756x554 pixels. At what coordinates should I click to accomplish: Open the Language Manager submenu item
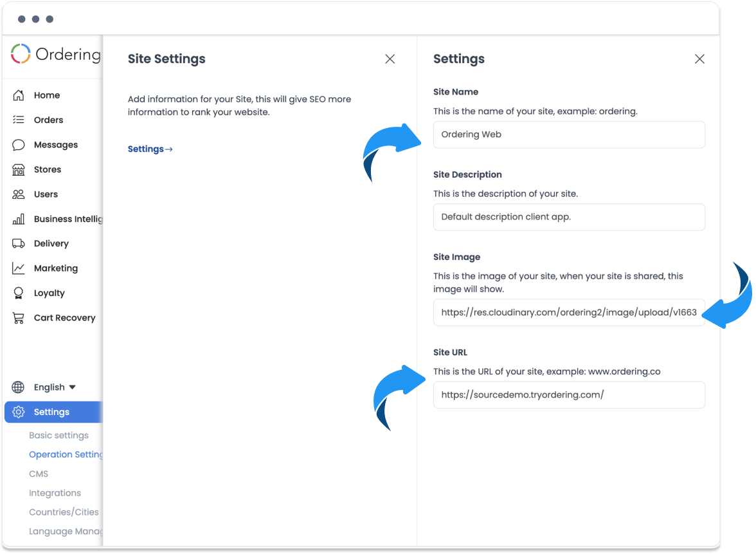coord(66,531)
